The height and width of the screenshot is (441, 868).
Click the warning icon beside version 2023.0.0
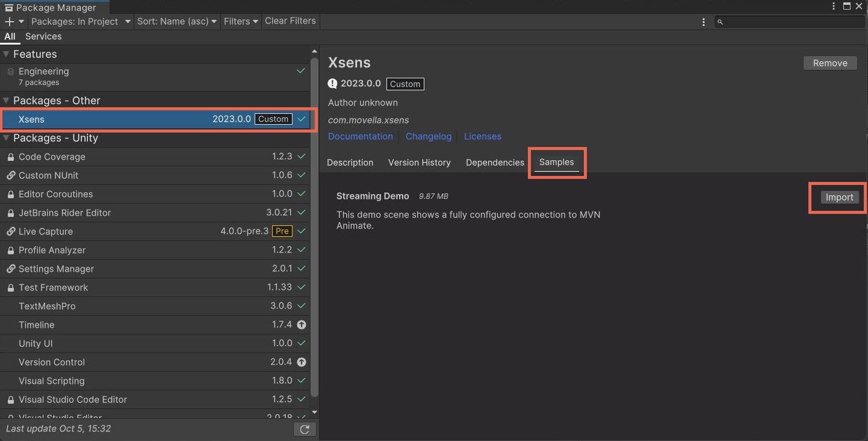click(332, 84)
